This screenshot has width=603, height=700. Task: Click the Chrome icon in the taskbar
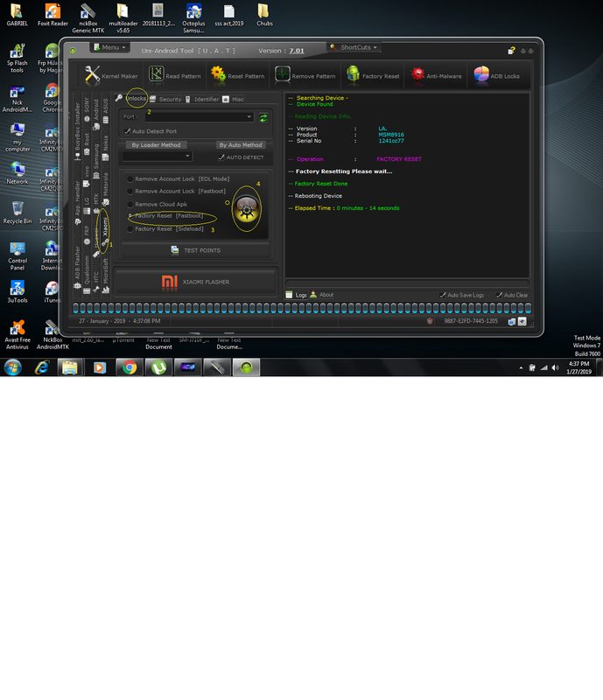point(130,367)
